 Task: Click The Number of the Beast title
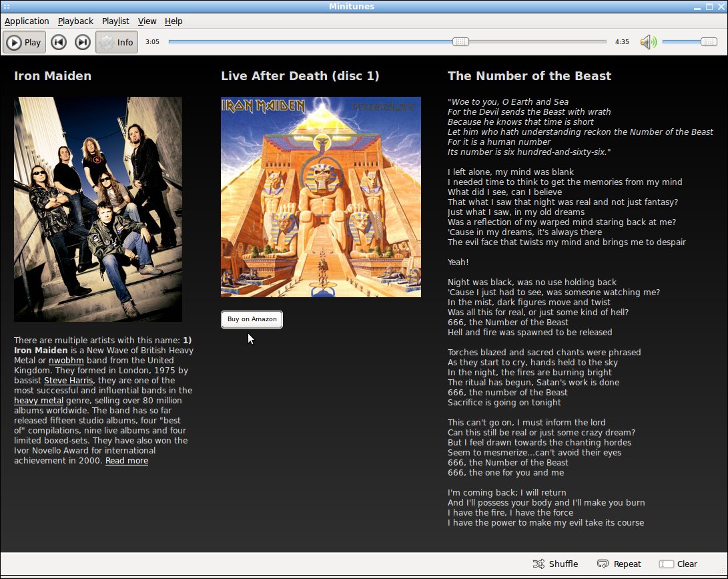click(529, 76)
